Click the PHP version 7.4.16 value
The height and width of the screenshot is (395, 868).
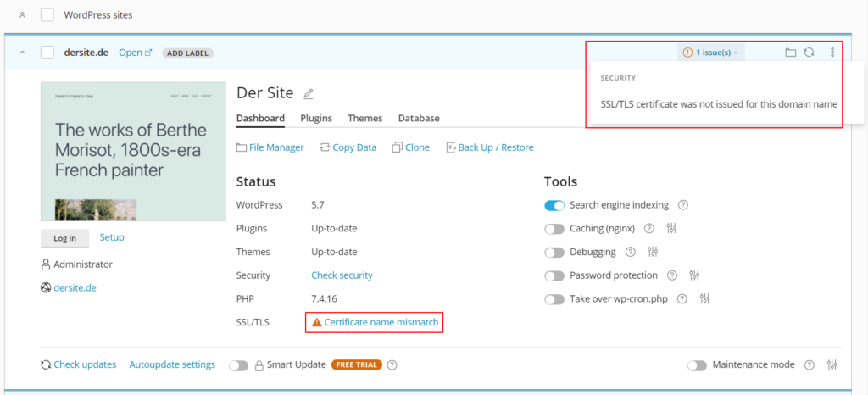coord(325,298)
